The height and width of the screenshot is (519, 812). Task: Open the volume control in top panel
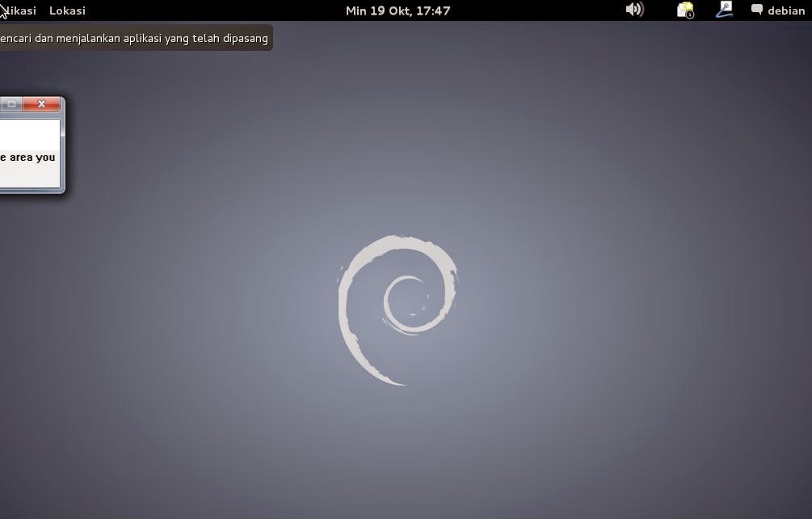pos(634,10)
